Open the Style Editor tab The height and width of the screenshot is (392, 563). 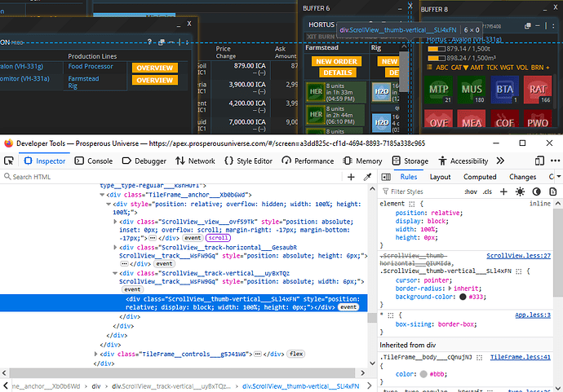point(248,161)
